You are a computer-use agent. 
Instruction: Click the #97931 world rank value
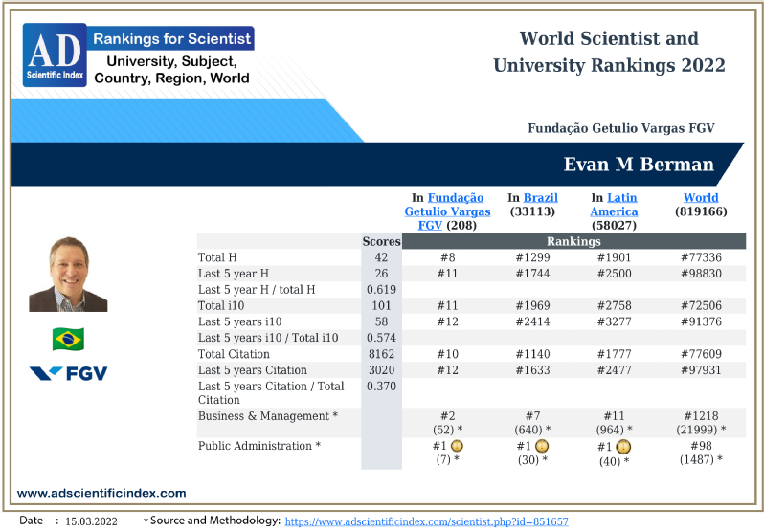click(x=701, y=369)
